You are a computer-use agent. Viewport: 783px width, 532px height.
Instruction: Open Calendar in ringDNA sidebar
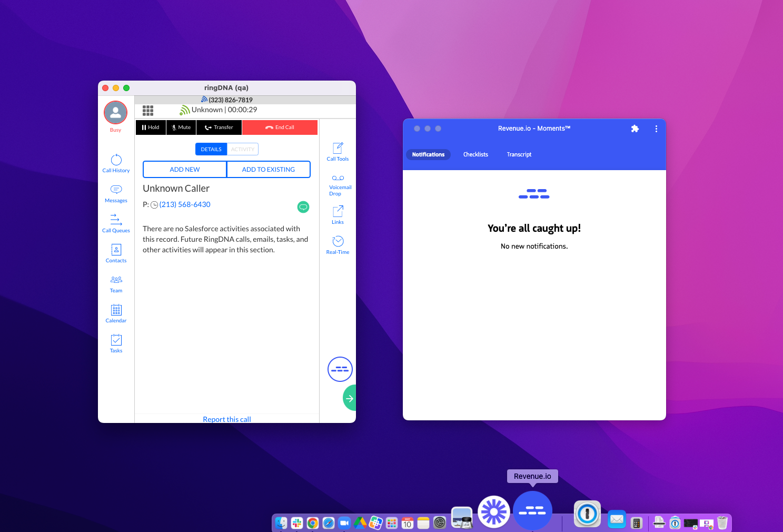pos(116,313)
